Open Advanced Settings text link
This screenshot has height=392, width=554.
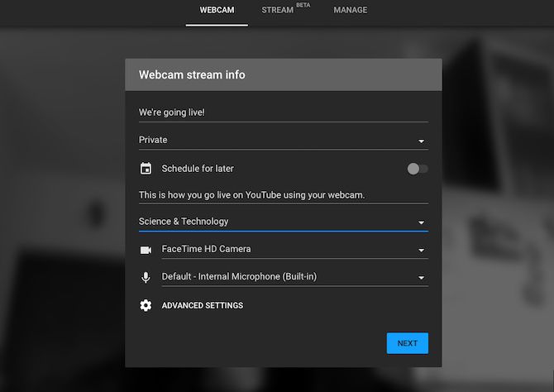click(203, 306)
